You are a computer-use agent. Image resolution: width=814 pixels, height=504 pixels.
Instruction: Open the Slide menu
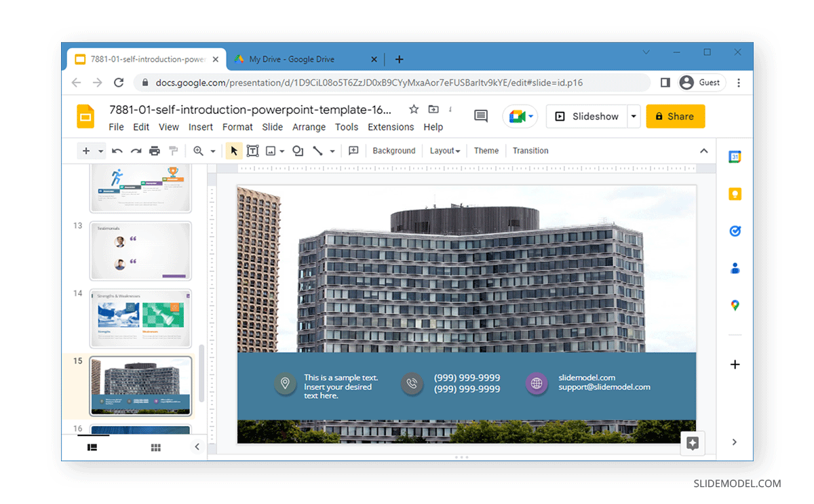click(x=272, y=127)
